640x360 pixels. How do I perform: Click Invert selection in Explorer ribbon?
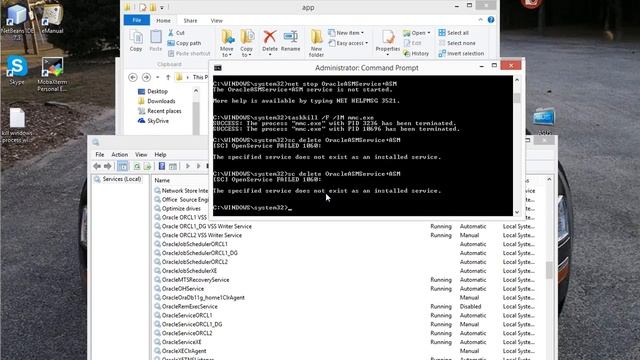[x=461, y=53]
